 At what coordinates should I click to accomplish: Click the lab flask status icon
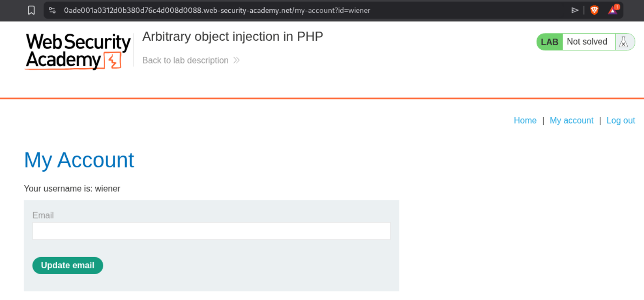tap(624, 42)
